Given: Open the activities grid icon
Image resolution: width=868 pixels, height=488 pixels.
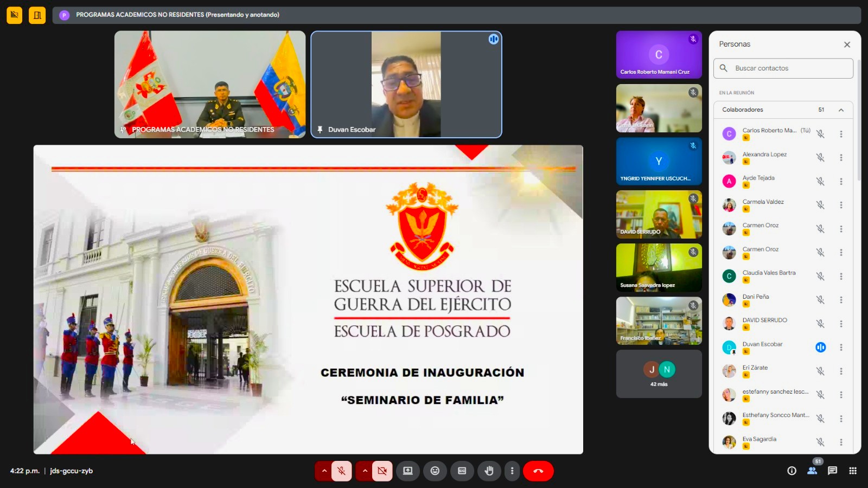Looking at the screenshot, I should click(x=853, y=471).
